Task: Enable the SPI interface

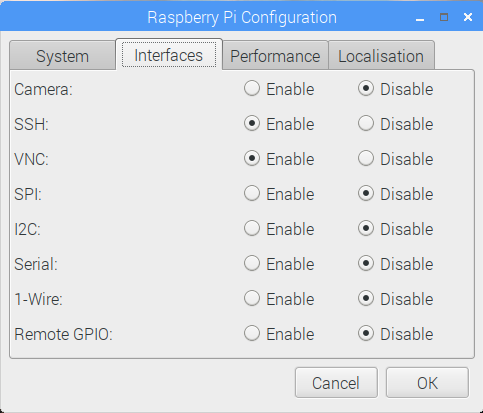Action: point(252,194)
